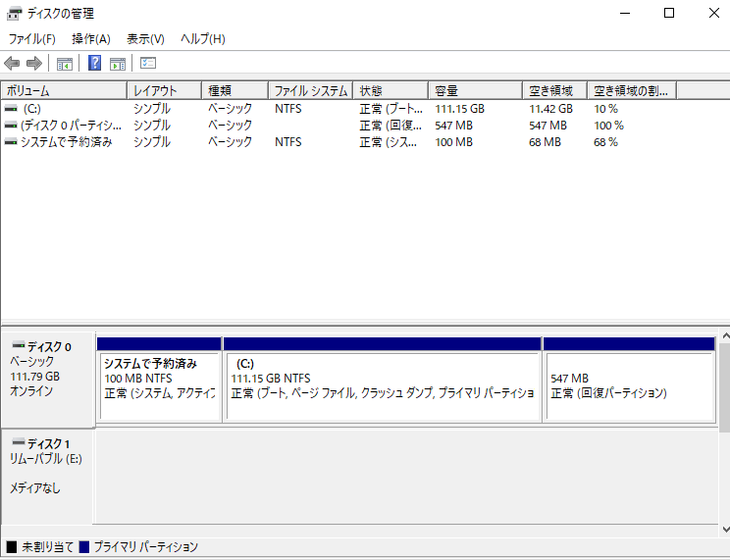The width and height of the screenshot is (730, 560).
Task: Select the (C:) 111.15 GB partition block
Action: click(x=383, y=380)
